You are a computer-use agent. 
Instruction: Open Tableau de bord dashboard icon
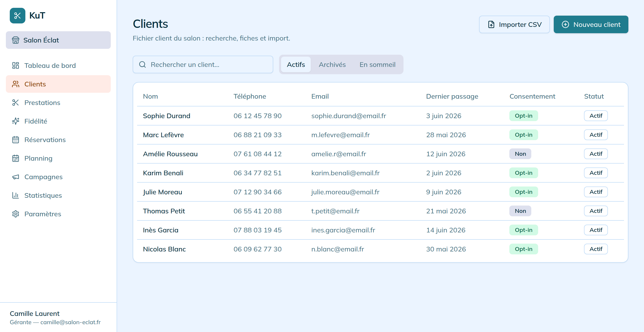16,65
